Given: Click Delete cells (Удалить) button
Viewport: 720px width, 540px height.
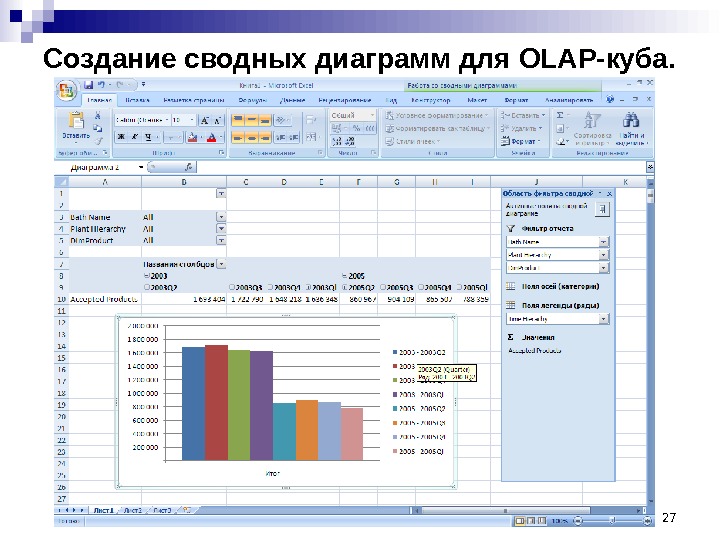Looking at the screenshot, I should click(x=522, y=128).
